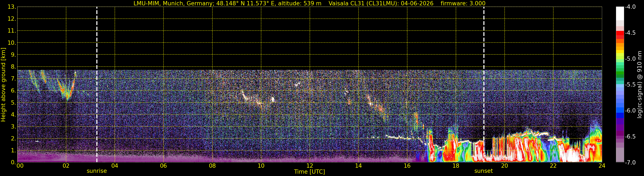Click the sunset label below the time axis
The height and width of the screenshot is (176, 644).
484,171
